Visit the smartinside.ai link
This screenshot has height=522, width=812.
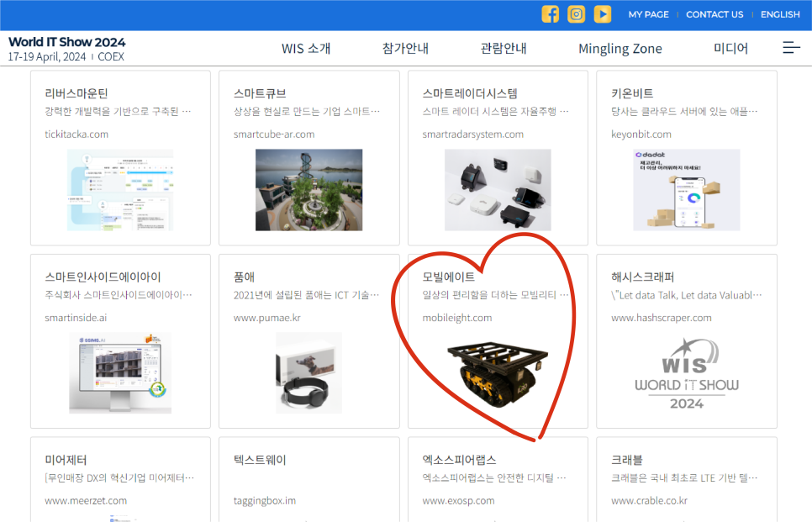coord(76,318)
